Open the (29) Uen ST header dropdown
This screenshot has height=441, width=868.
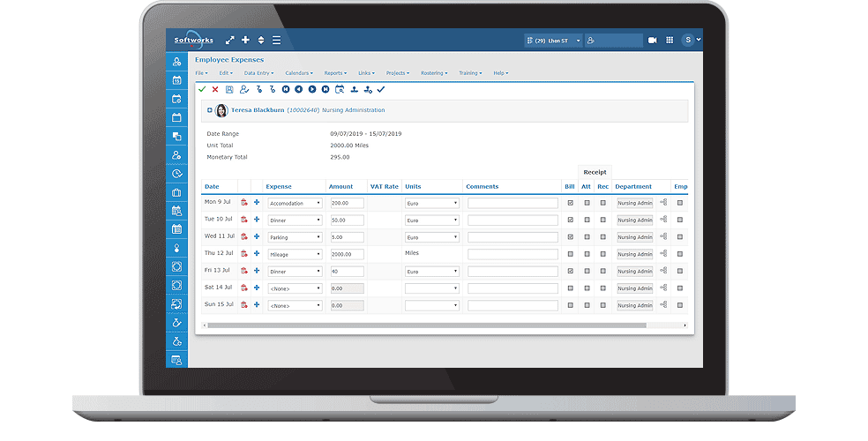click(x=553, y=41)
